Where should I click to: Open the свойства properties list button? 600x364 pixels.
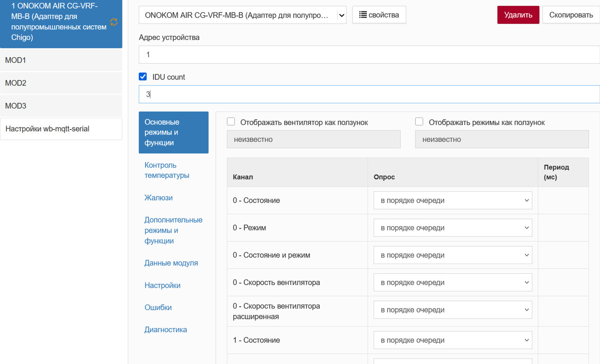pos(379,15)
